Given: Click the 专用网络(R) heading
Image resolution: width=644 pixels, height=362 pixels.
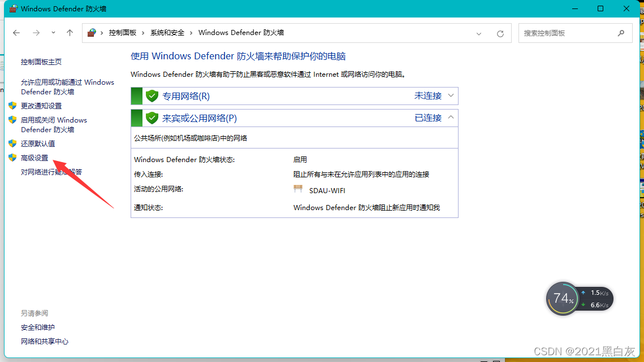Looking at the screenshot, I should coord(186,96).
